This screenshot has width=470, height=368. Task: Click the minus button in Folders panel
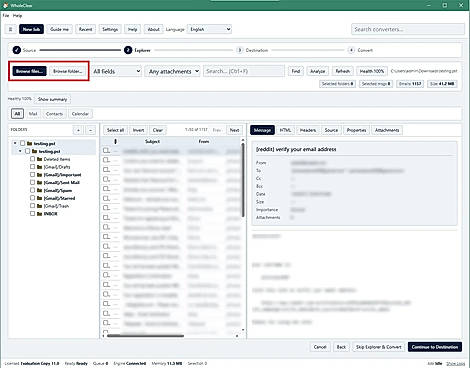[91, 130]
